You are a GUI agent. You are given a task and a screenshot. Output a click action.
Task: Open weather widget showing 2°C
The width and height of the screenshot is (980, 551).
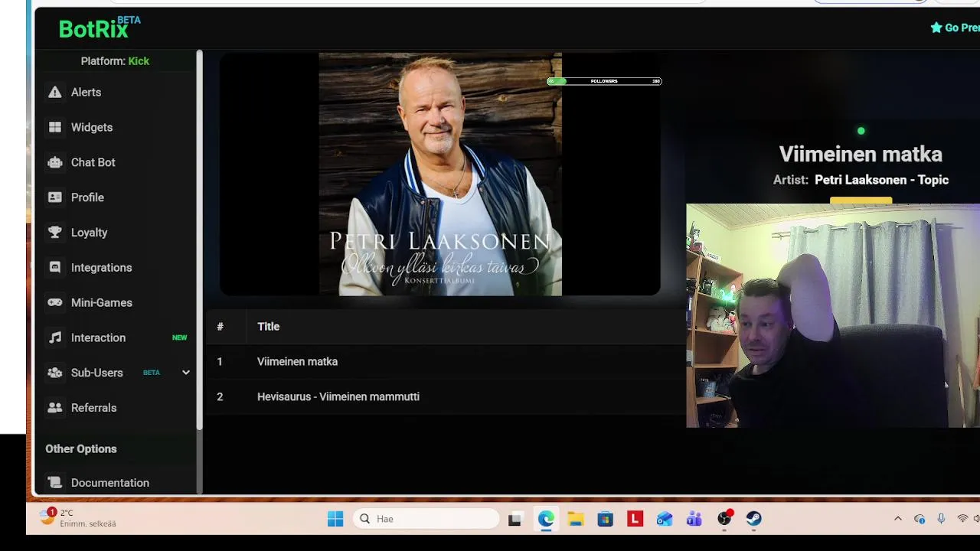pos(78,518)
